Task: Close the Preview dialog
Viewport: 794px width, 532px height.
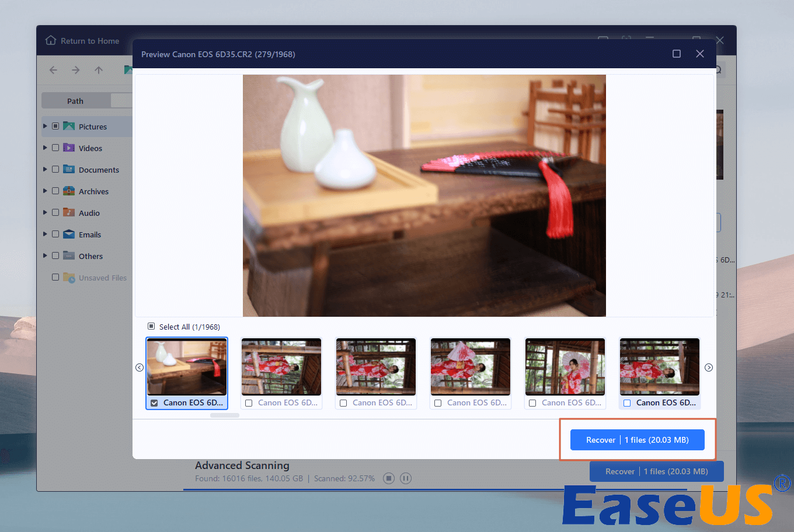Action: [x=700, y=54]
